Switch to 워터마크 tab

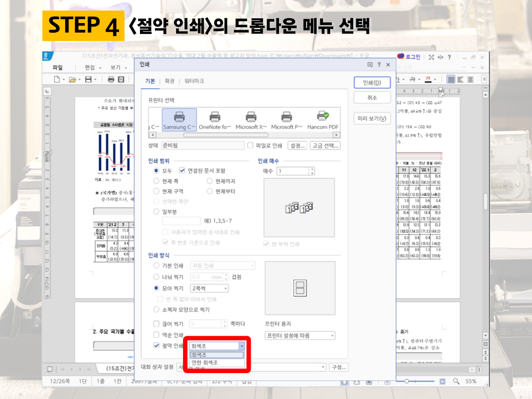coord(194,81)
